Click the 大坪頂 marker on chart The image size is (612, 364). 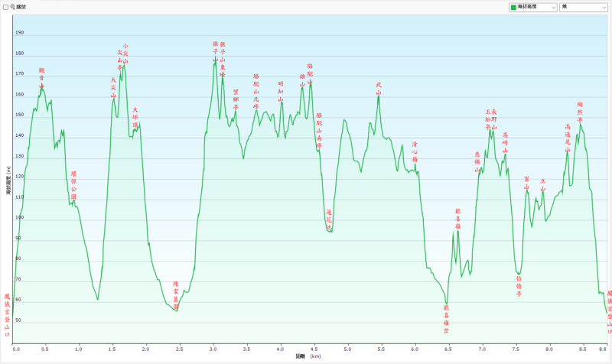pos(135,116)
